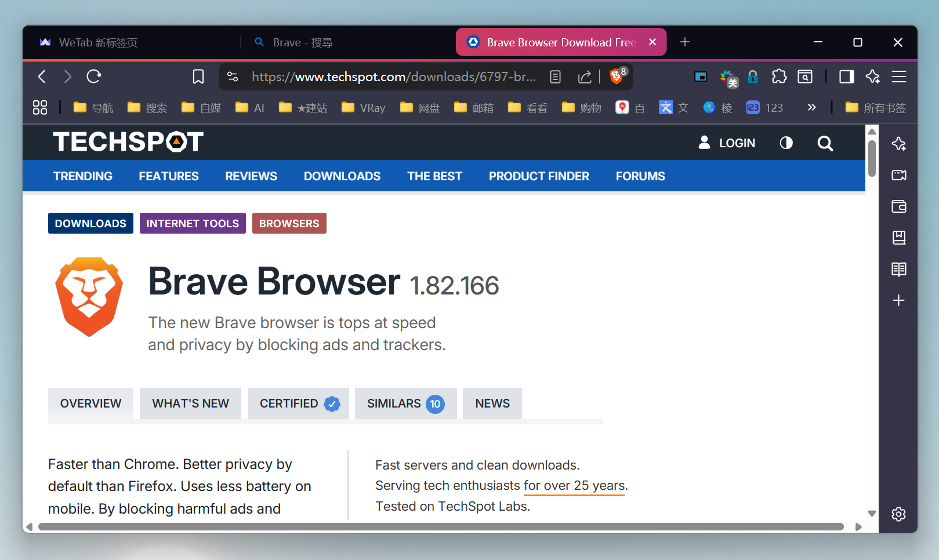This screenshot has width=939, height=560.
Task: Reload the page
Action: point(94,77)
